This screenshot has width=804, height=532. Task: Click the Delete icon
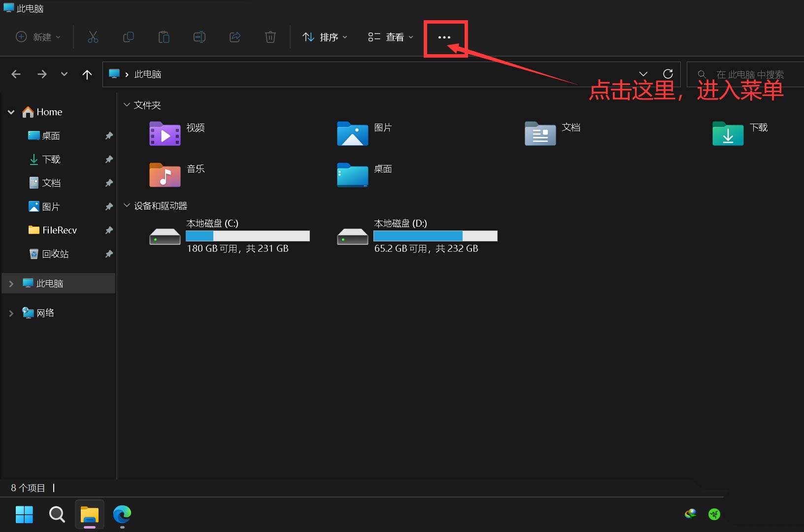pos(270,37)
